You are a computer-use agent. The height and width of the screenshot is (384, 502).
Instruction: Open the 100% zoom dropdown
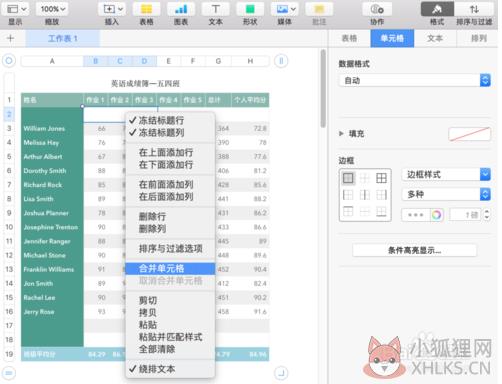(x=52, y=9)
